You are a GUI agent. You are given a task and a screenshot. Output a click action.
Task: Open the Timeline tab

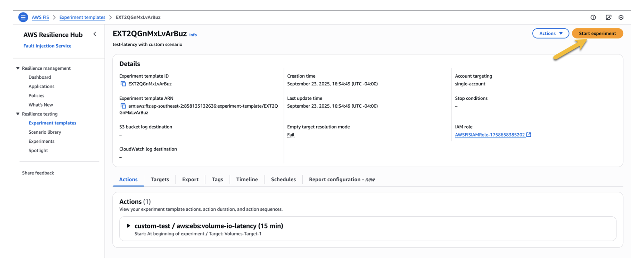247,179
